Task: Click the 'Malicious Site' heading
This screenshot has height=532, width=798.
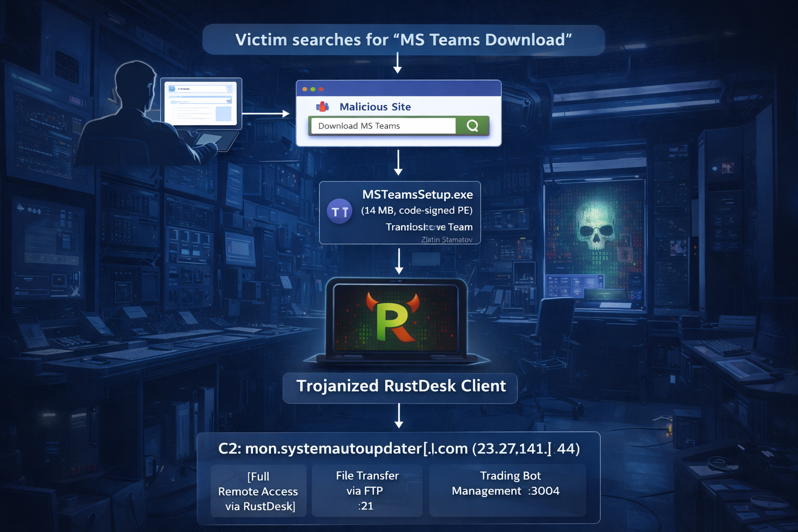Action: point(375,107)
